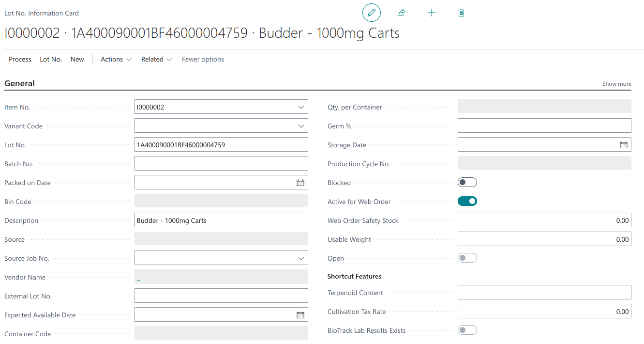Toggle the Blocked switch
644x344 pixels.
tap(467, 183)
